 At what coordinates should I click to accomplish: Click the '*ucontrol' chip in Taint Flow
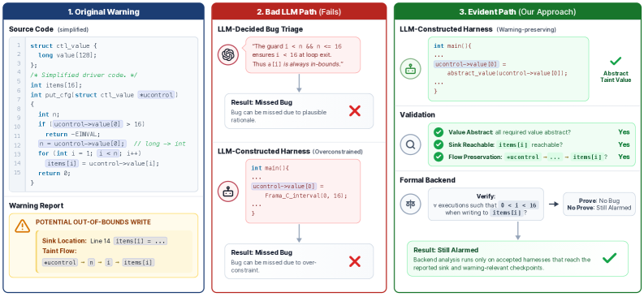[60, 263]
